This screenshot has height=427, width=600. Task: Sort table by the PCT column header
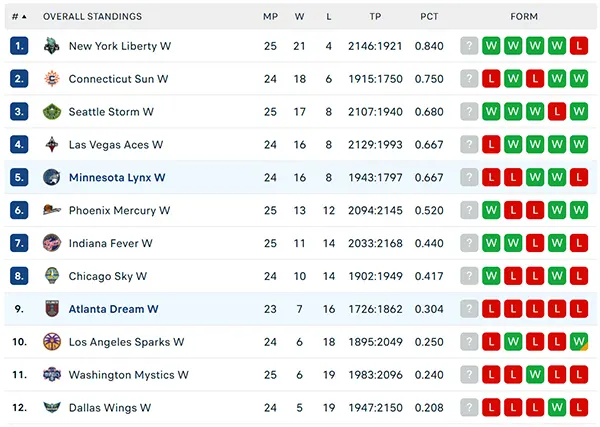click(429, 16)
